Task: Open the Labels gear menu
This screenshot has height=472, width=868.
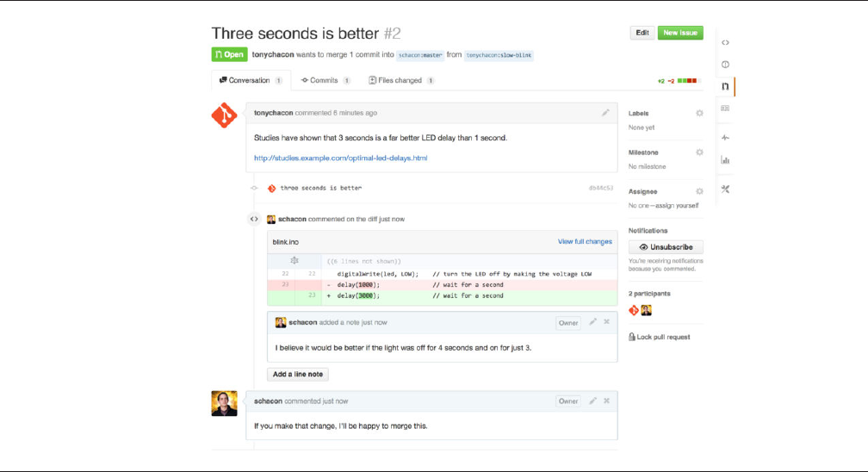Action: pyautogui.click(x=699, y=113)
